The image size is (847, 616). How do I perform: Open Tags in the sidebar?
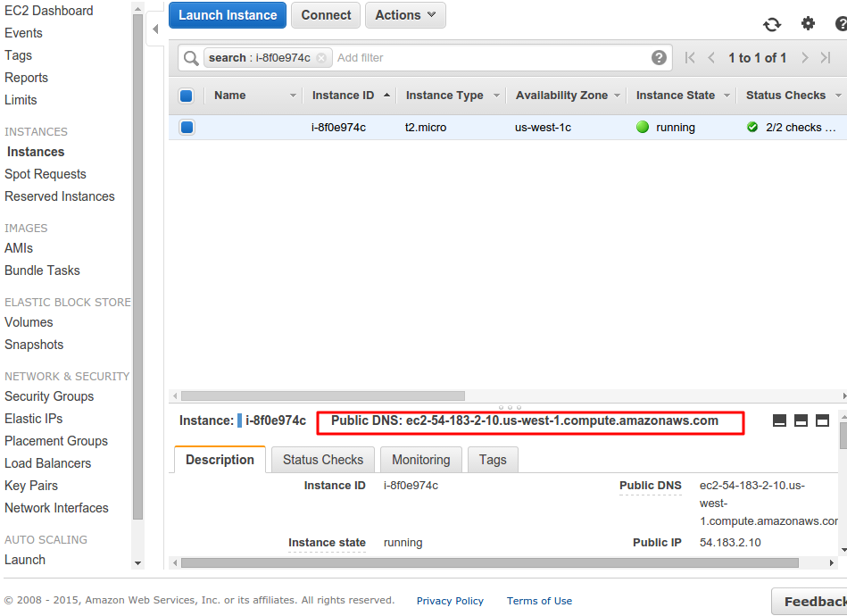[x=19, y=55]
